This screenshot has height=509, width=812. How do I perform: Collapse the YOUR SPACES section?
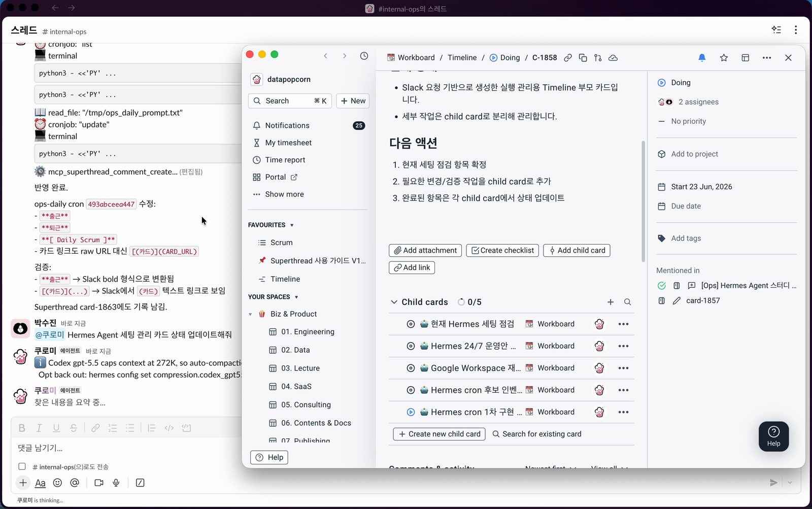point(296,297)
